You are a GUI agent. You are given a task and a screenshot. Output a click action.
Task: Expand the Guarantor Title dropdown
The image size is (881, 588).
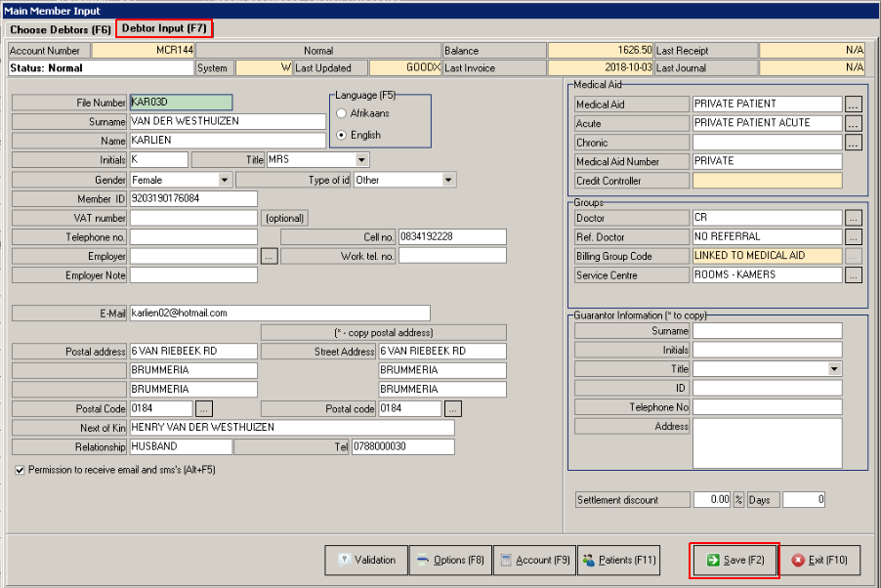(834, 369)
